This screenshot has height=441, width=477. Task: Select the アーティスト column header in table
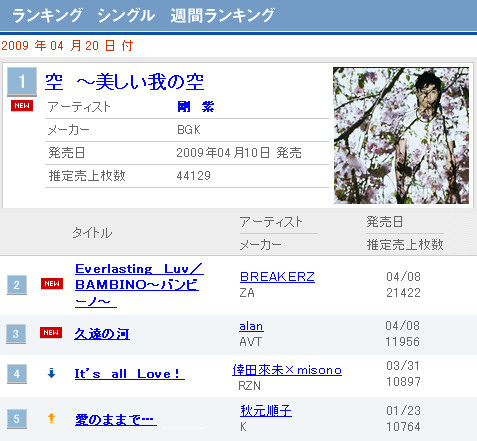[x=271, y=222]
